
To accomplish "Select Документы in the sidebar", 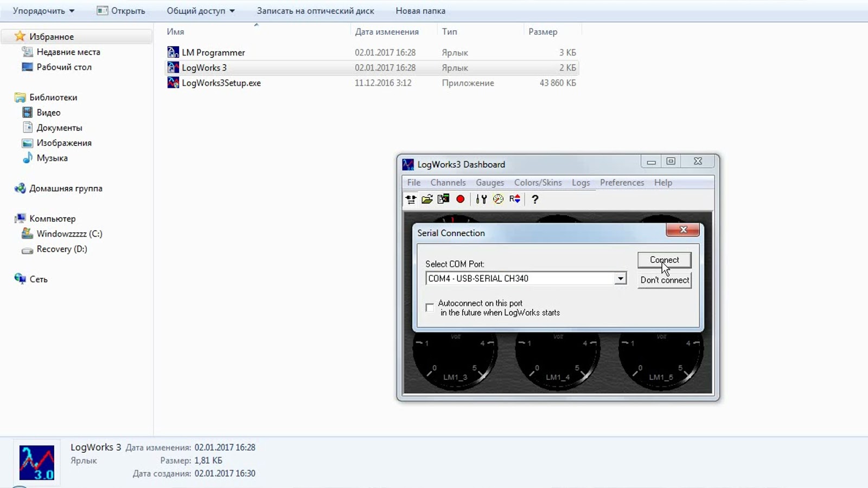I will 59,128.
